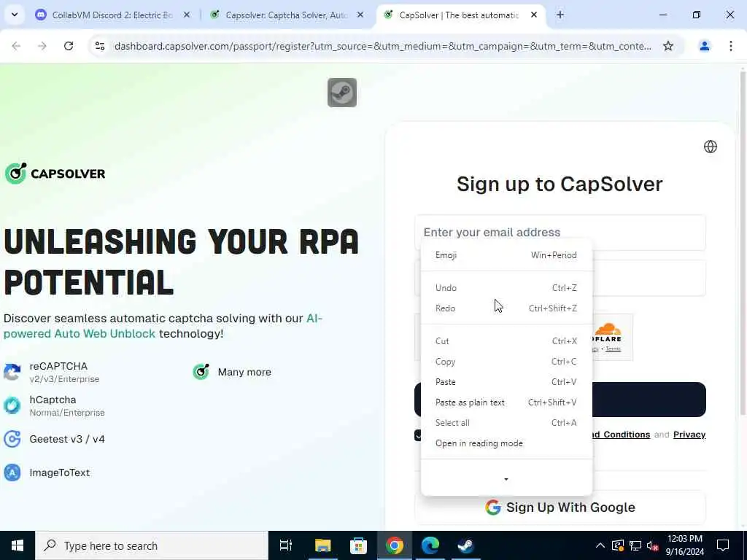Select Cut in the context menu
747x560 pixels.
(506, 341)
